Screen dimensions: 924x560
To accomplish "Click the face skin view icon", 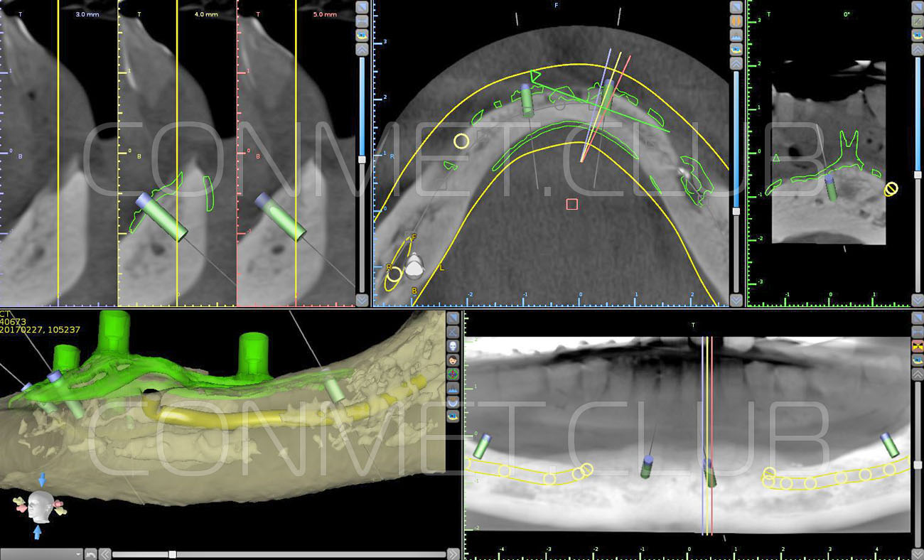I will click(x=453, y=360).
